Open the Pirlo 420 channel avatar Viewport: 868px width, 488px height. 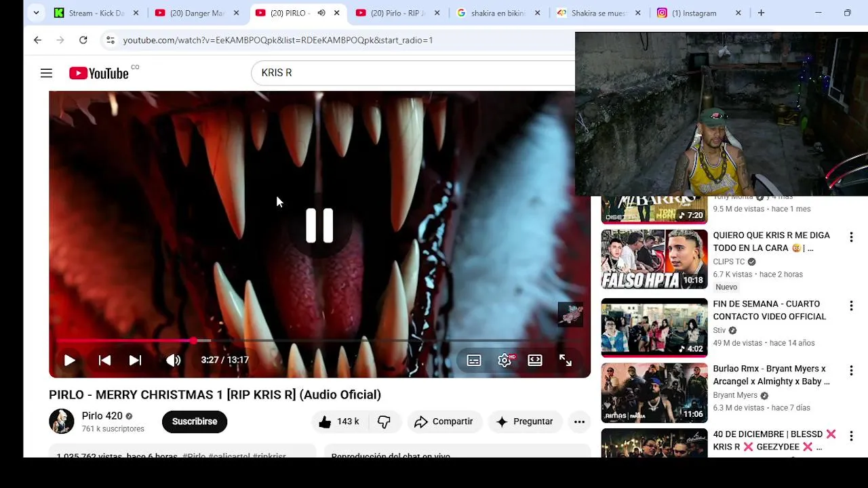(62, 421)
